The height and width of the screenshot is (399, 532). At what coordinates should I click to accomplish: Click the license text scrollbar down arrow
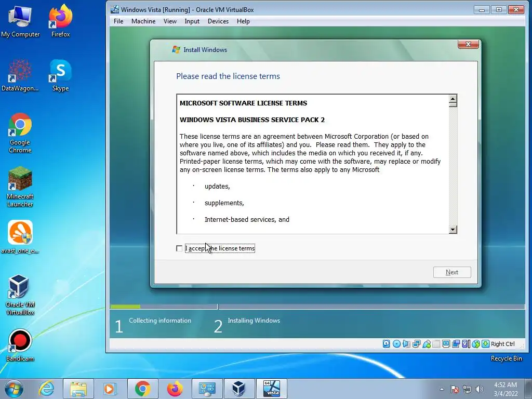pos(453,230)
